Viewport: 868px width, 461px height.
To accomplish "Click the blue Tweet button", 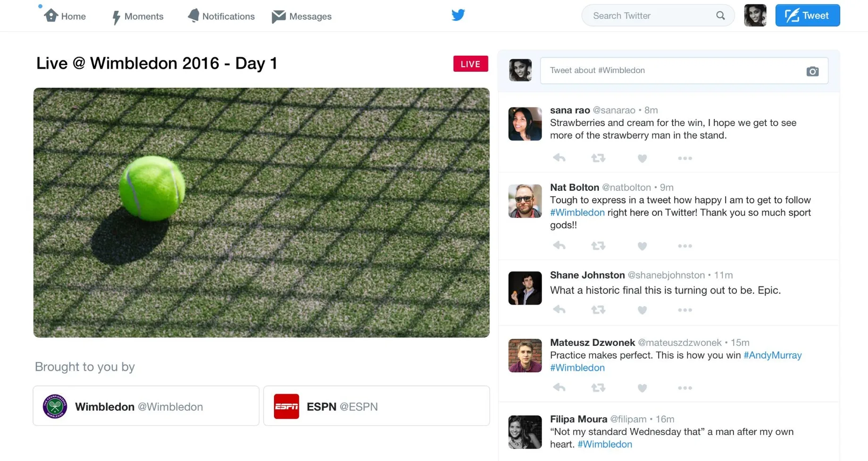I will tap(808, 16).
